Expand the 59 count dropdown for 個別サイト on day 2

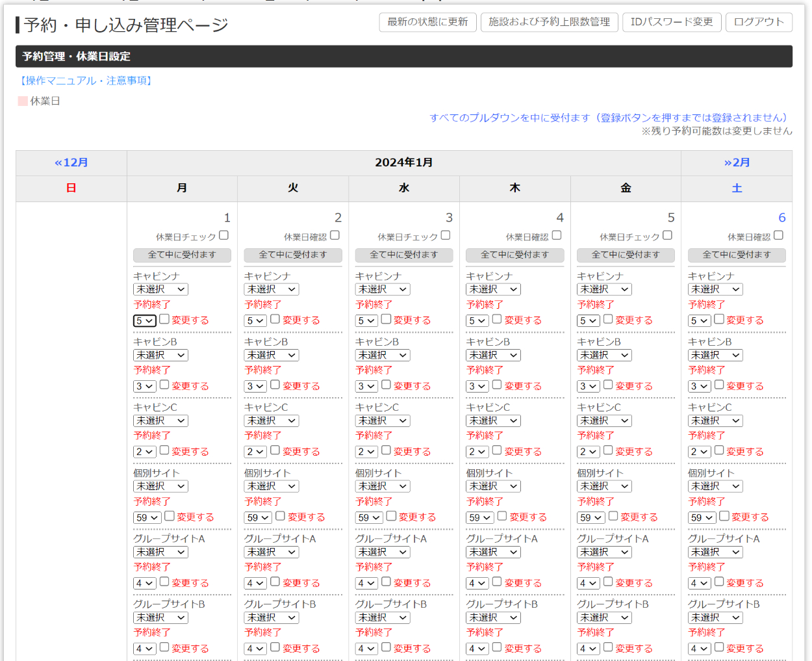258,517
